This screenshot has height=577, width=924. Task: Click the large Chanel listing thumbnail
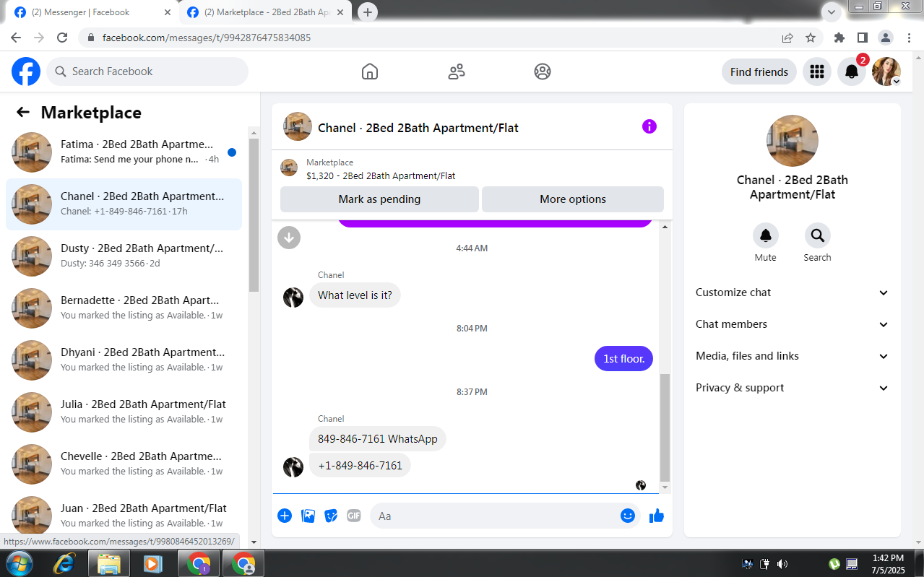point(793,141)
